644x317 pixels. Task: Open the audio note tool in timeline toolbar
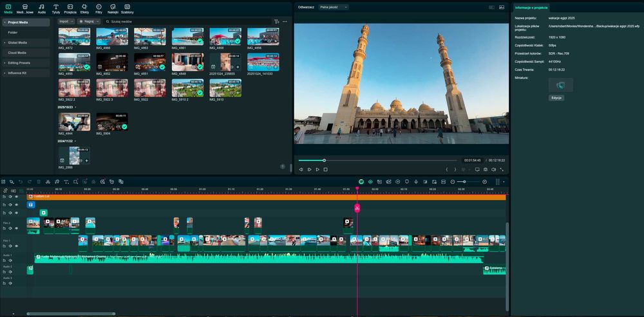click(x=57, y=182)
